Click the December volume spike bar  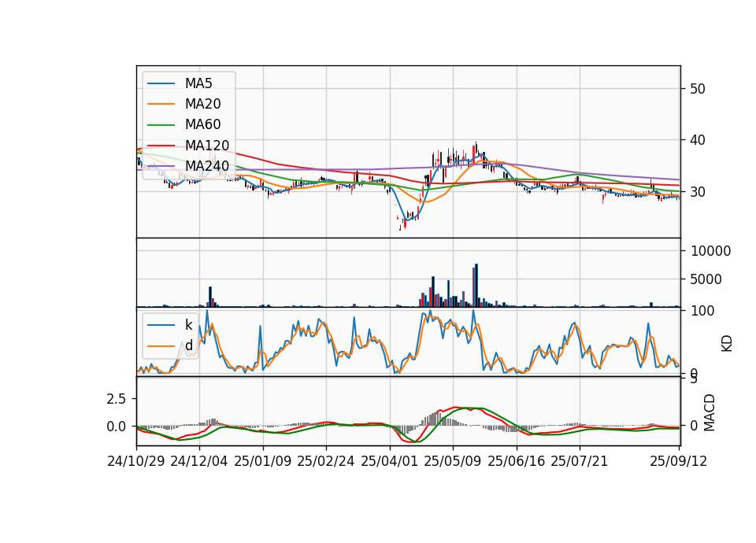[210, 297]
